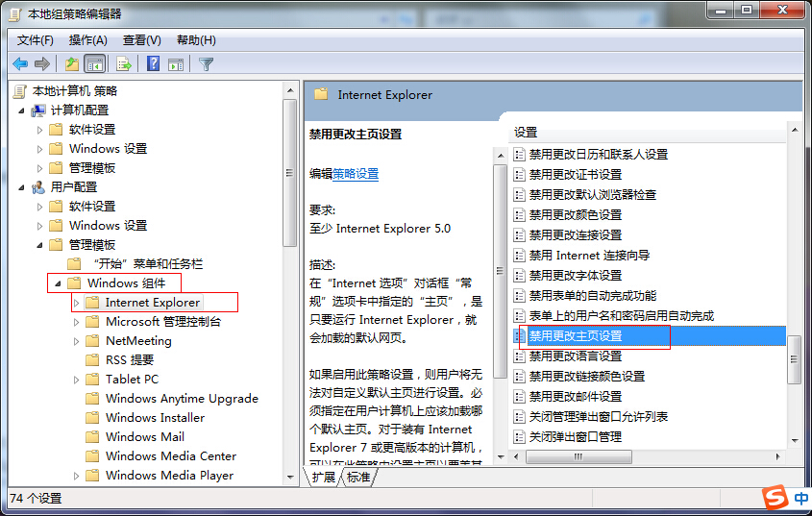The width and height of the screenshot is (812, 516).
Task: Click the Filter funnel icon
Action: 206,64
